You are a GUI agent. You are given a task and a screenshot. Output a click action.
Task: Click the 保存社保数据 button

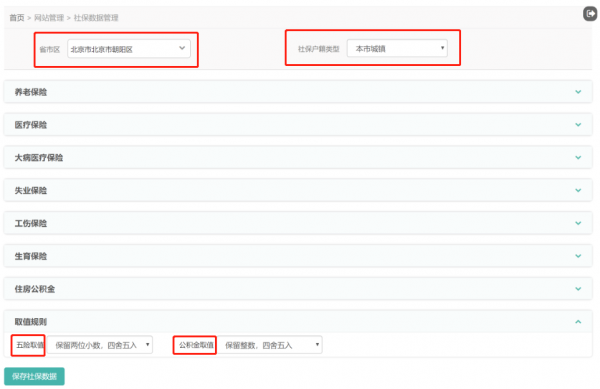(34, 376)
